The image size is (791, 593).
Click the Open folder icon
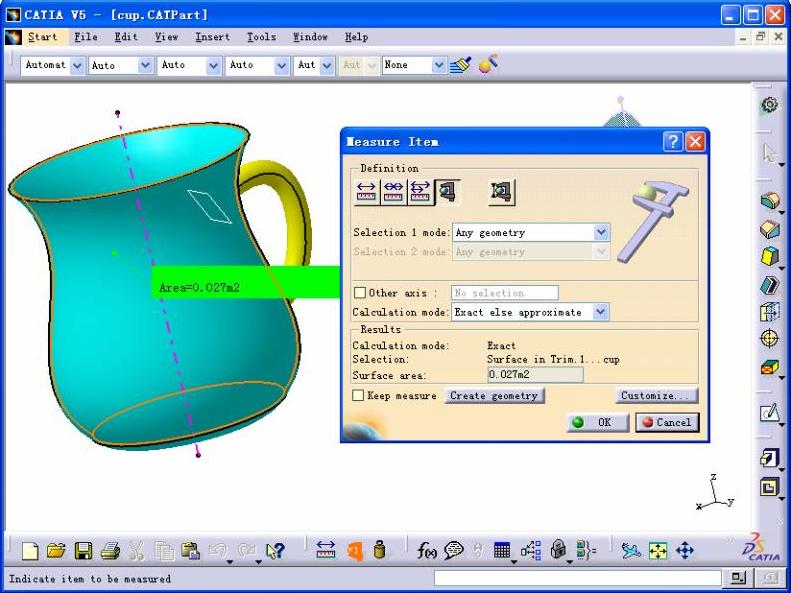tap(56, 551)
